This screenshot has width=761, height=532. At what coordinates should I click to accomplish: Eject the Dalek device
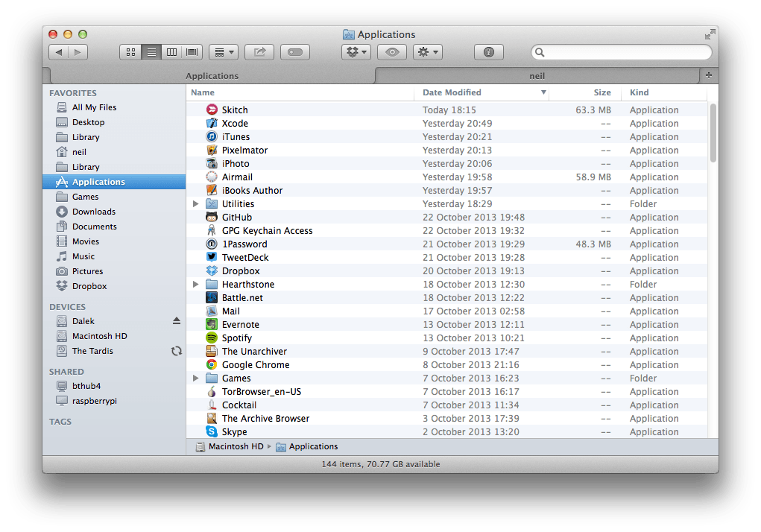pyautogui.click(x=176, y=320)
